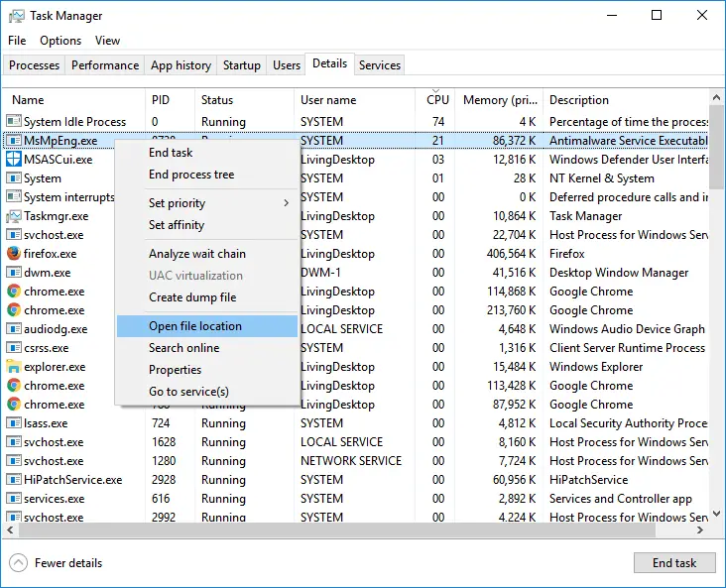This screenshot has width=726, height=588.
Task: Switch to the Services tab
Action: point(380,65)
